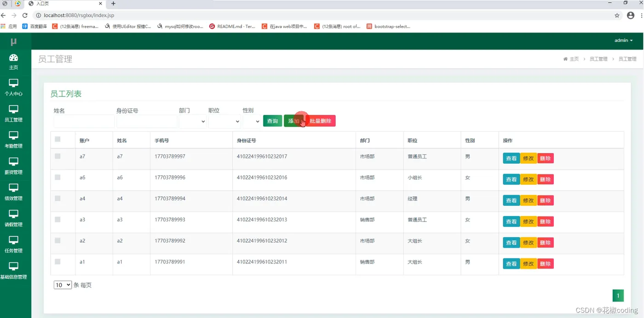Expand the 职位 filter dropdown
Viewport: 644px width, 318px height.
coord(224,121)
